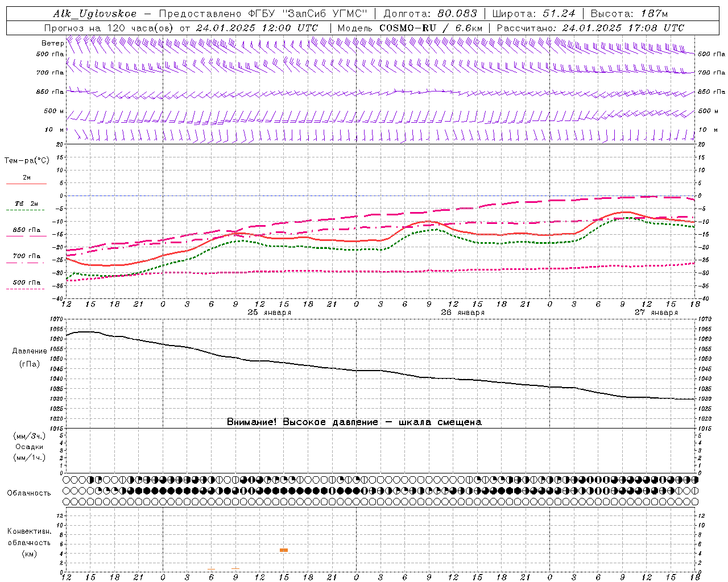Click the forecast start '24.01.2025 12:00 UTC'

[x=257, y=28]
